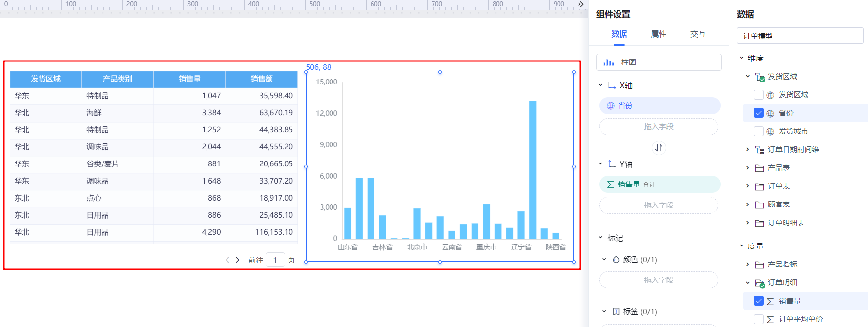The image size is (868, 327).
Task: Go to the previous table page arrow
Action: pos(227,260)
